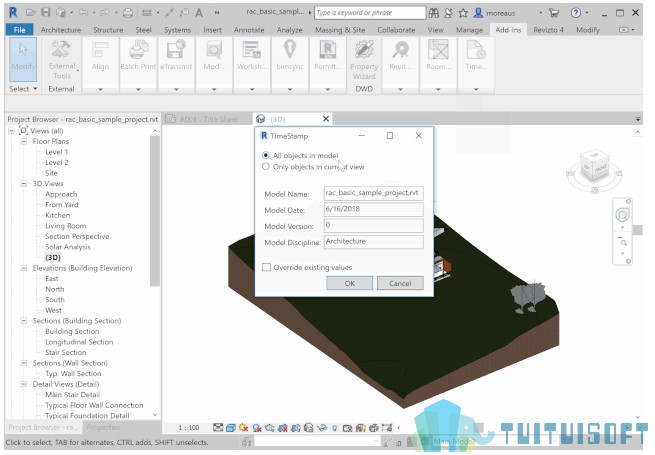Collapse the Detail Views (Detail) node

[x=24, y=384]
